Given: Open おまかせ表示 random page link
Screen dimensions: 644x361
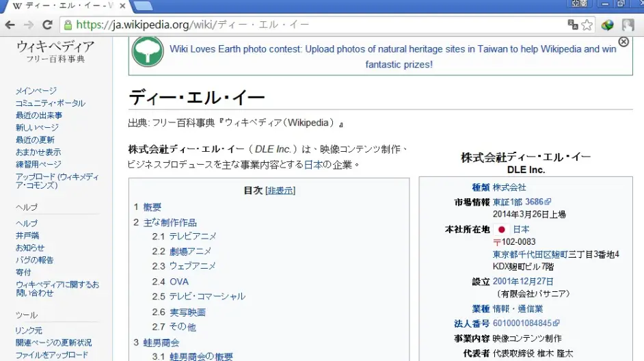Looking at the screenshot, I should pyautogui.click(x=38, y=152).
